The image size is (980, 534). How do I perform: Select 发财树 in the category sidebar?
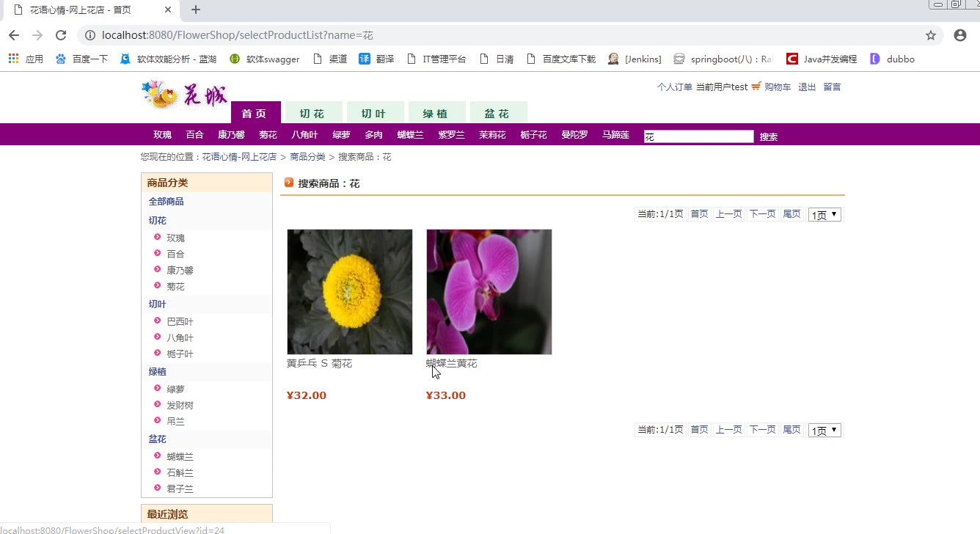(180, 405)
